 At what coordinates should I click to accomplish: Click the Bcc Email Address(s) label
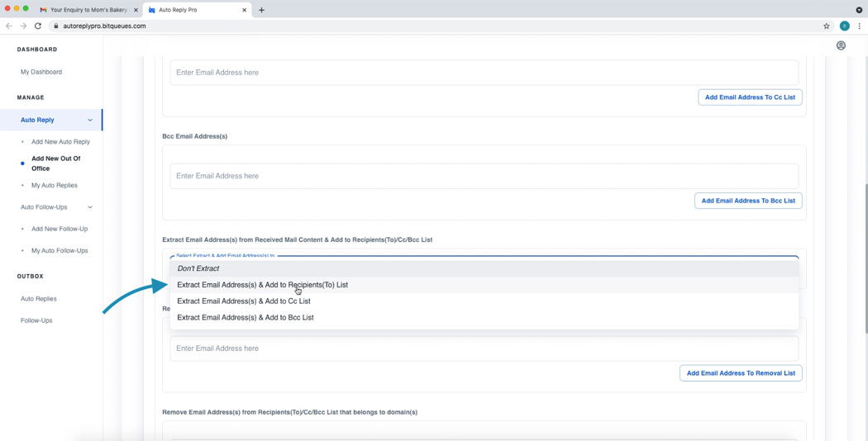(x=194, y=136)
